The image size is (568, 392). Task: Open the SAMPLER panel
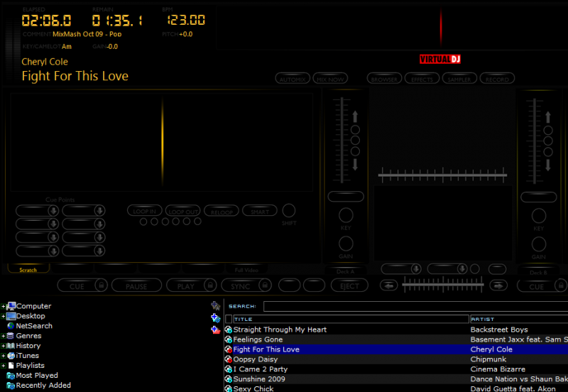(x=459, y=79)
